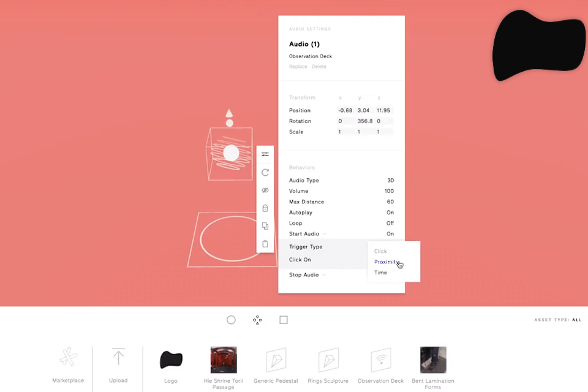Toggle Start Audio On value
588x392 pixels.
coord(390,234)
